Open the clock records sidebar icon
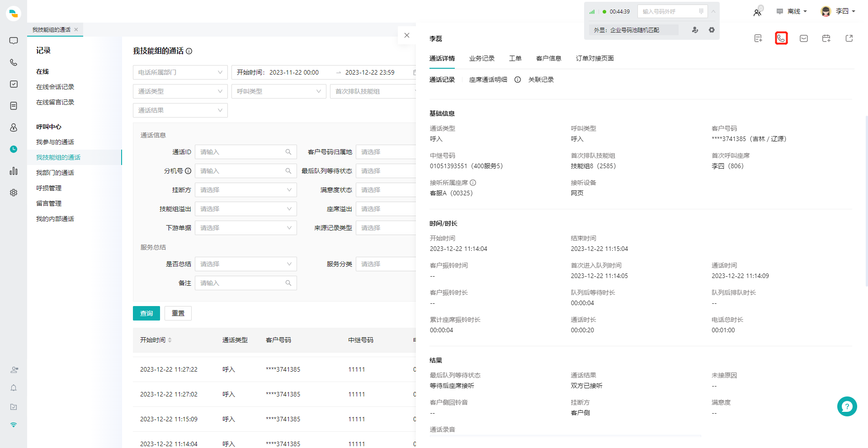The image size is (868, 448). click(14, 149)
